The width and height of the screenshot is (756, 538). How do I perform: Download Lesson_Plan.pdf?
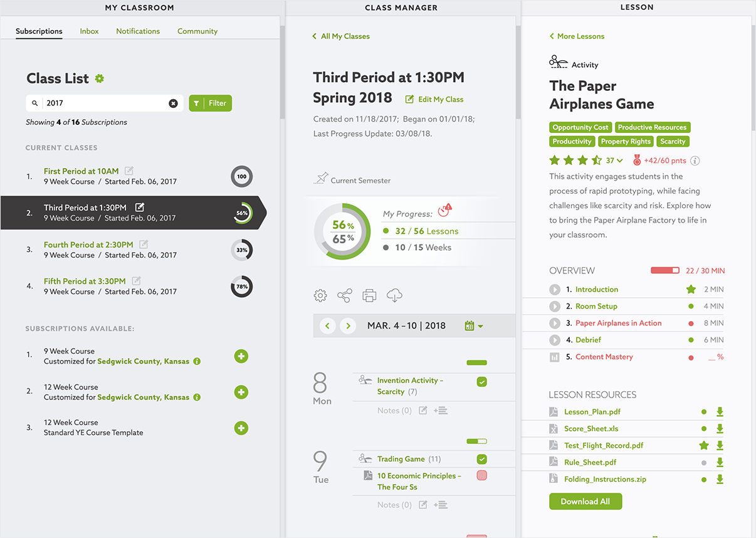pos(720,412)
